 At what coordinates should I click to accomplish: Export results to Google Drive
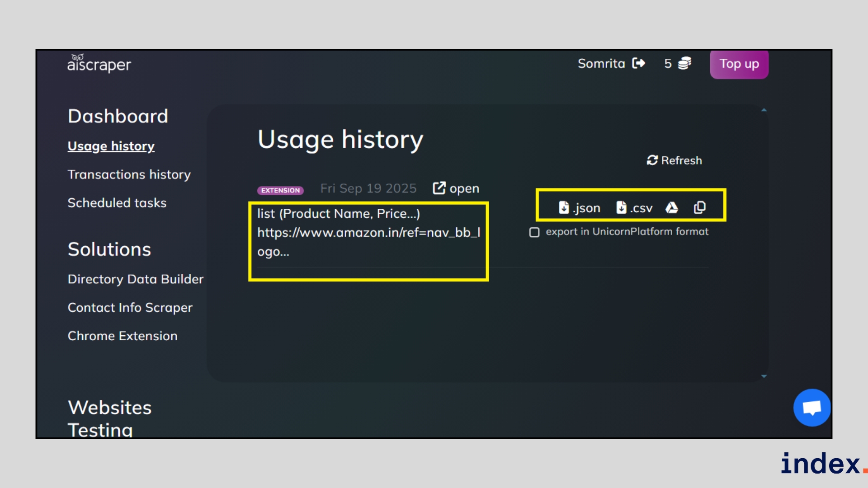[672, 208]
